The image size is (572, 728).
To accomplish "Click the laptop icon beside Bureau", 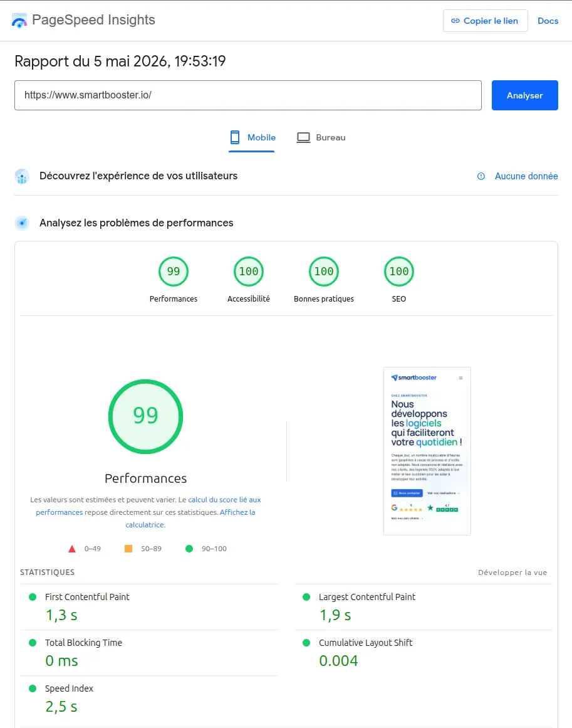I will click(x=303, y=137).
